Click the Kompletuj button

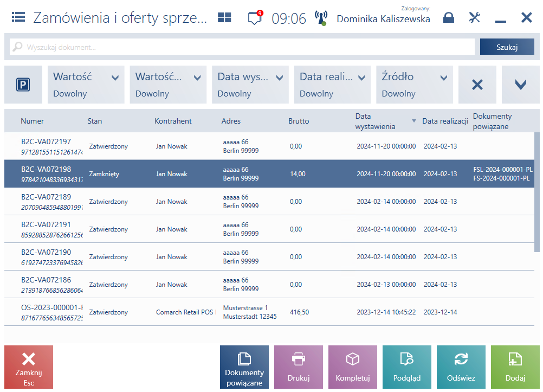pos(353,367)
